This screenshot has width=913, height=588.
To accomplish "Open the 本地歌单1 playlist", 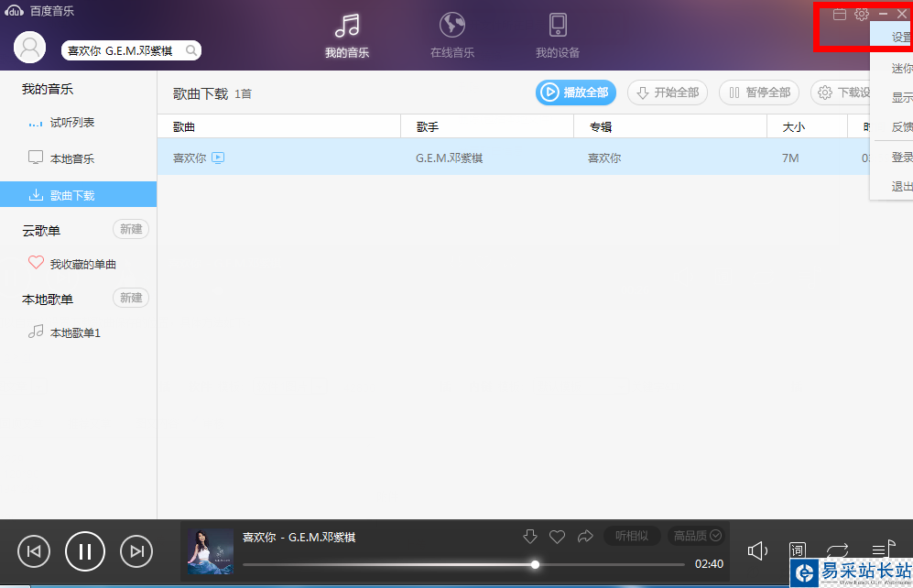I will pyautogui.click(x=78, y=332).
